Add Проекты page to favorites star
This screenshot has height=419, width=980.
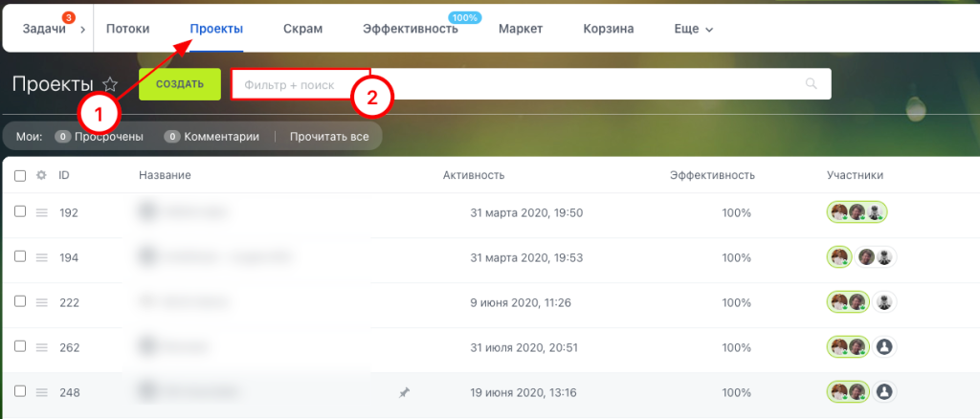click(110, 83)
